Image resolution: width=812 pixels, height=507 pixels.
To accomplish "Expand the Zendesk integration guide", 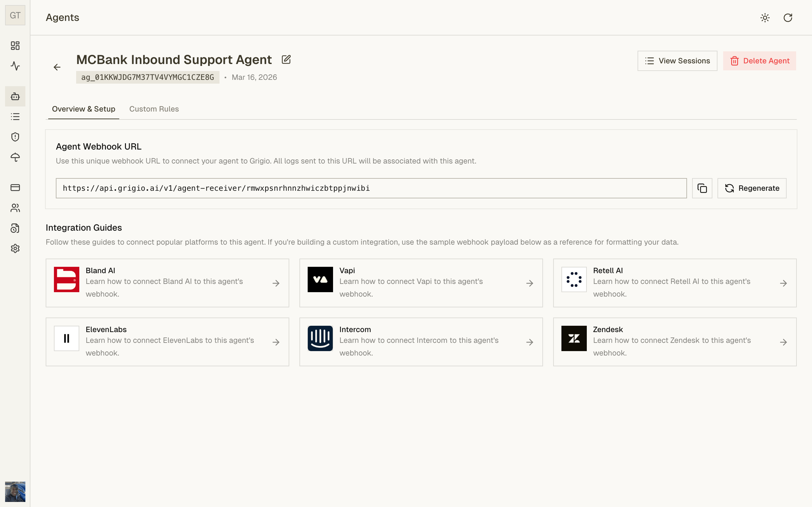I will (x=674, y=341).
